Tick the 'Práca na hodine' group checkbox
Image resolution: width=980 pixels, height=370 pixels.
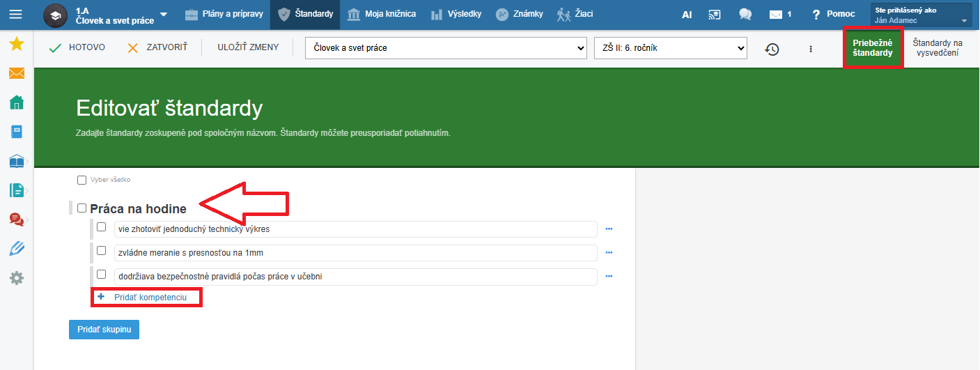click(81, 208)
